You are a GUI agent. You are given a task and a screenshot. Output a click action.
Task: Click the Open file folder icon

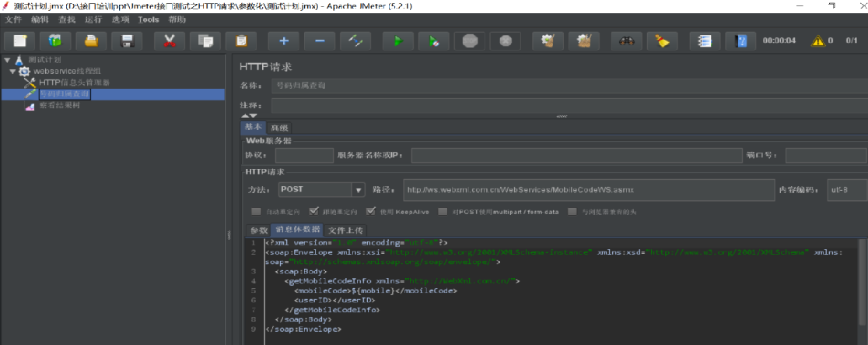[91, 41]
